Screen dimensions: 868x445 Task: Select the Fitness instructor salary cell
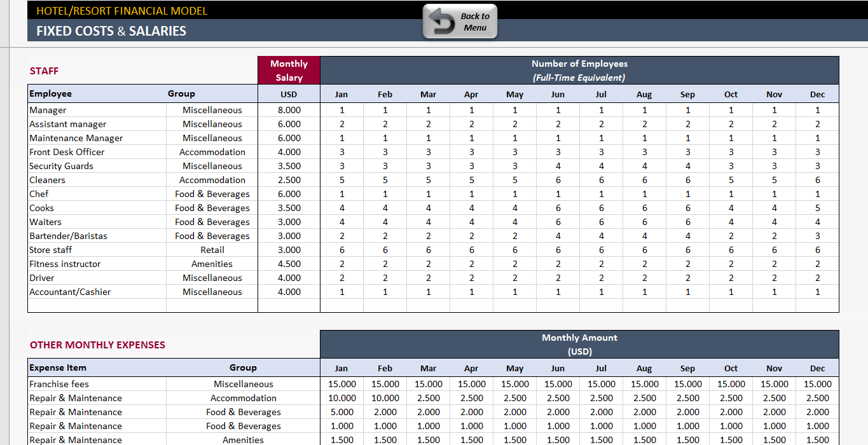tap(289, 264)
